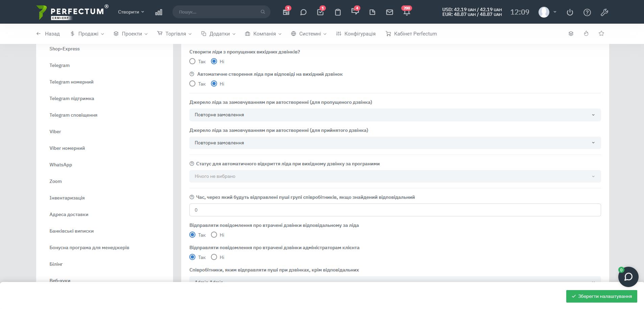Select 'Ні' for lost call messages to lead responsible
The height and width of the screenshot is (309, 644).
tap(214, 235)
